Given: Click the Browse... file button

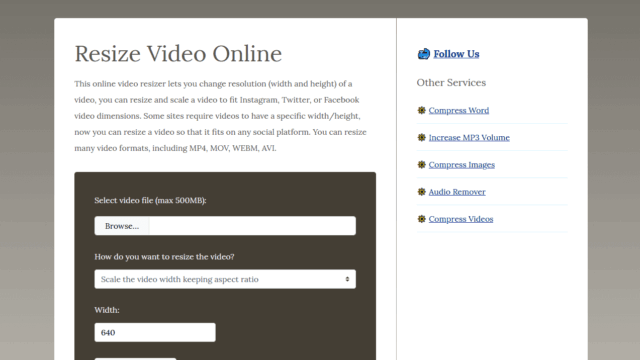Looking at the screenshot, I should click(x=122, y=226).
